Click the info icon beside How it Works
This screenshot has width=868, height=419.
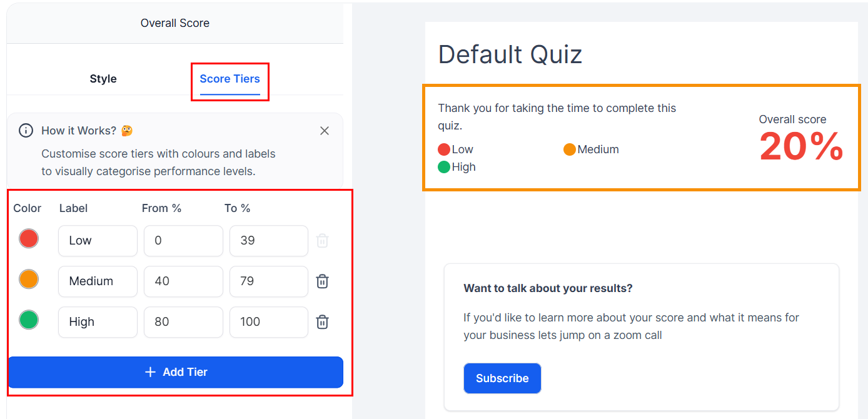[x=26, y=131]
